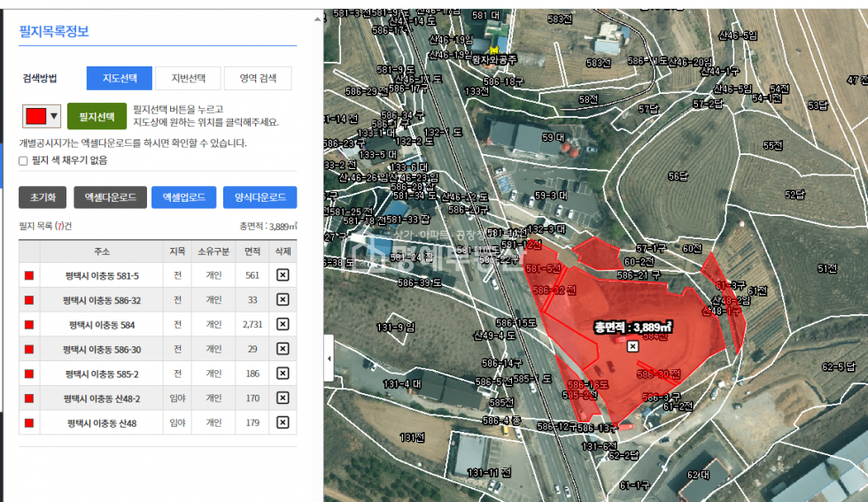
Task: Select address cell 평택시 이충동 586-30
Action: coord(102,349)
